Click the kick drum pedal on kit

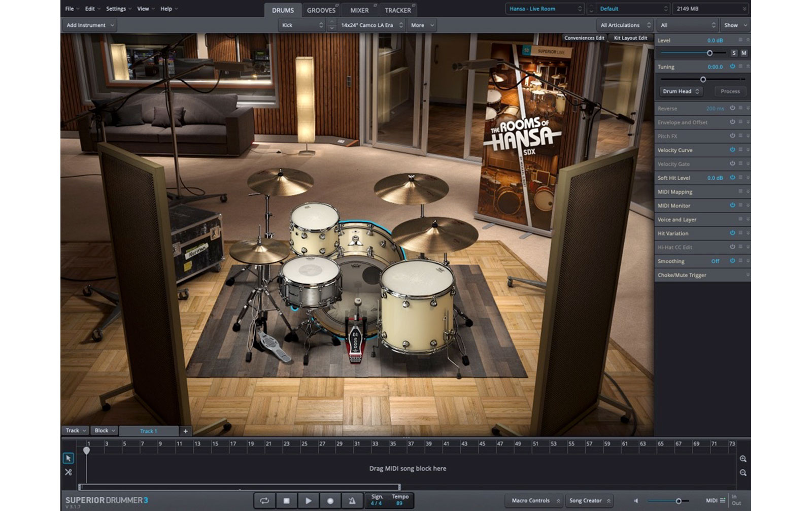pos(356,337)
